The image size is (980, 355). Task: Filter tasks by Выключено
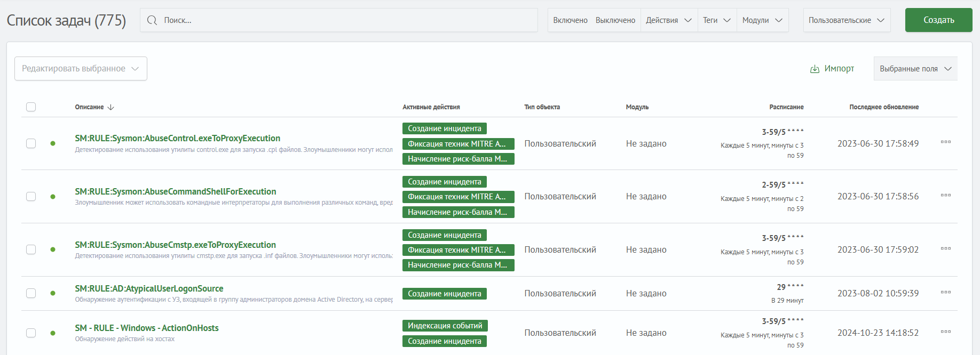click(x=615, y=20)
